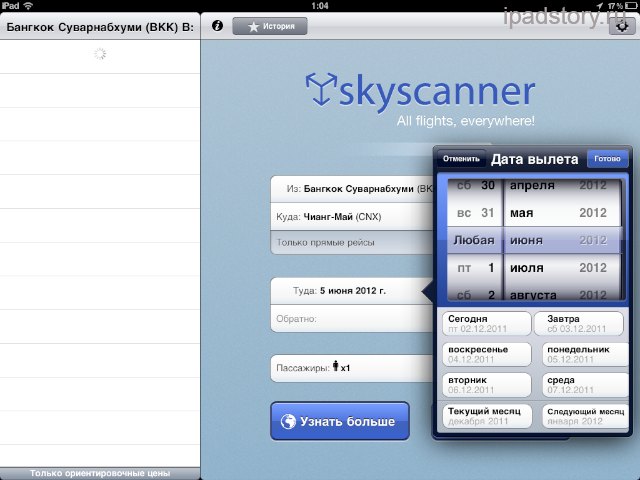Select Следующий месяц января 2012

(585, 416)
